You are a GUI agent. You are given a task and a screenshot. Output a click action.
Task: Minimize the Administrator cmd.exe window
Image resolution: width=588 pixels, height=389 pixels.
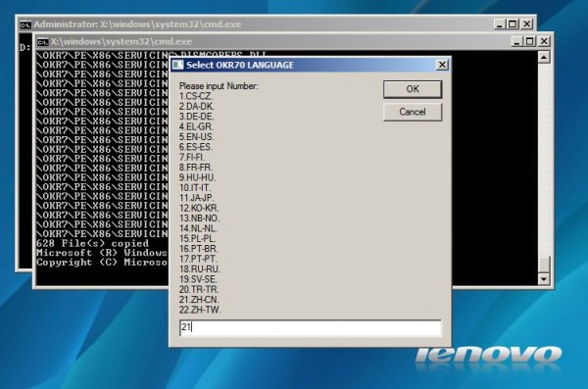tap(499, 24)
